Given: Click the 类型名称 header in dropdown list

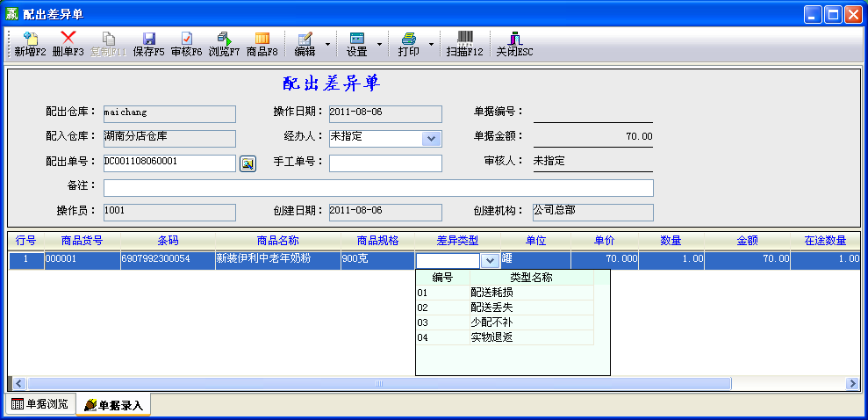Looking at the screenshot, I should 532,278.
